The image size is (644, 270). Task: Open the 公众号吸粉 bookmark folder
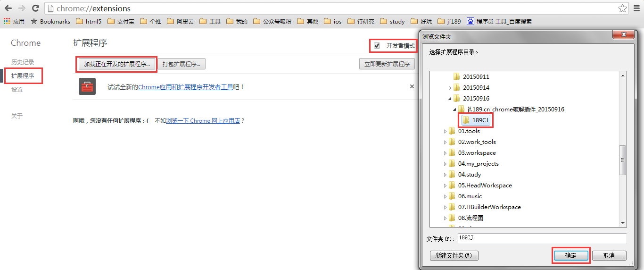click(272, 21)
